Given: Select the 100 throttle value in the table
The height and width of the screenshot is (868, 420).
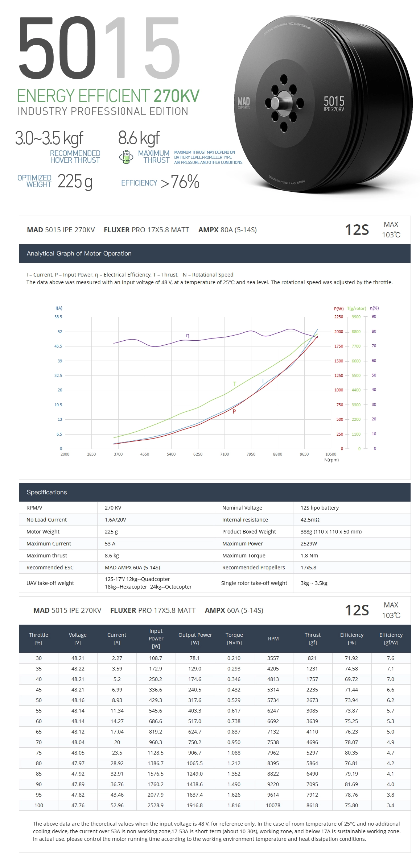Looking at the screenshot, I should pyautogui.click(x=39, y=805).
